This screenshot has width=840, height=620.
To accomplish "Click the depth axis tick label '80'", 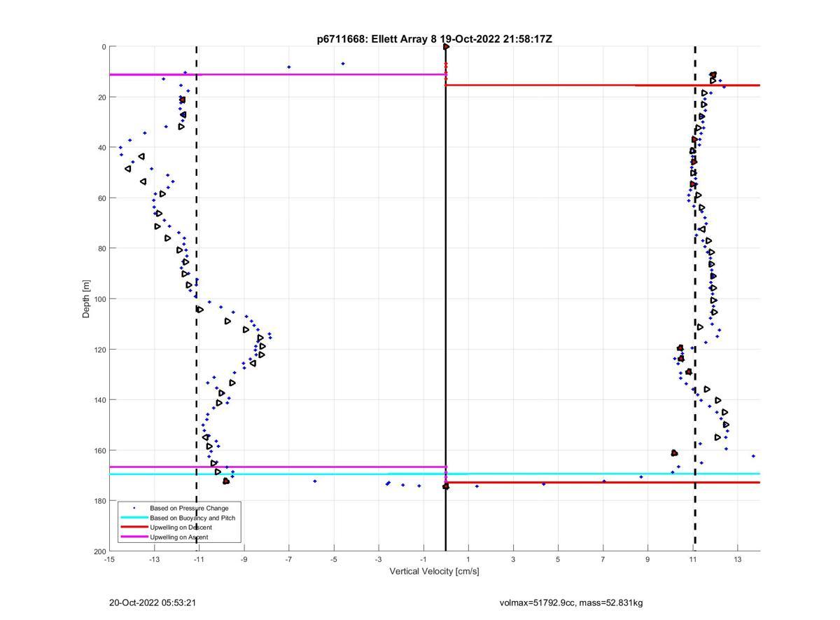I will pyautogui.click(x=101, y=249).
